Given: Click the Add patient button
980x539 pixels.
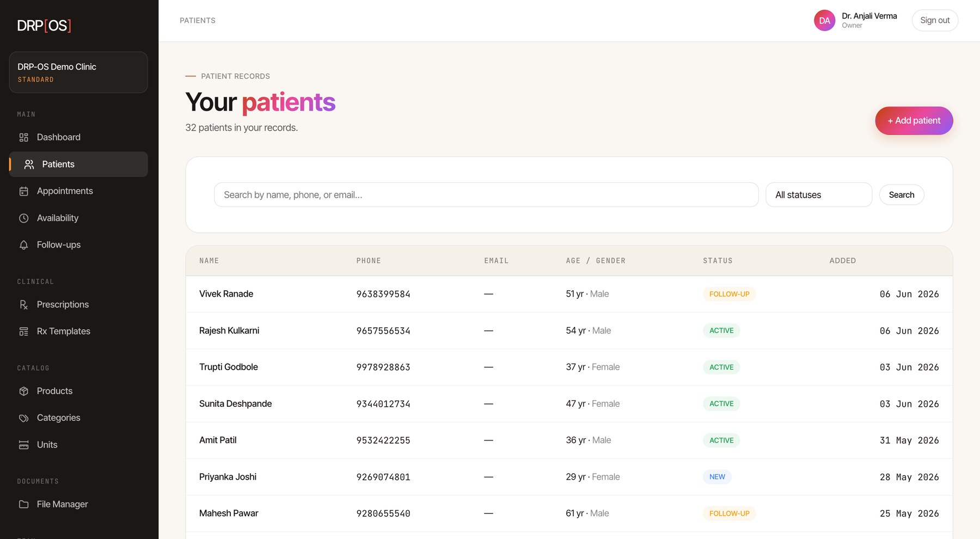Looking at the screenshot, I should point(914,121).
